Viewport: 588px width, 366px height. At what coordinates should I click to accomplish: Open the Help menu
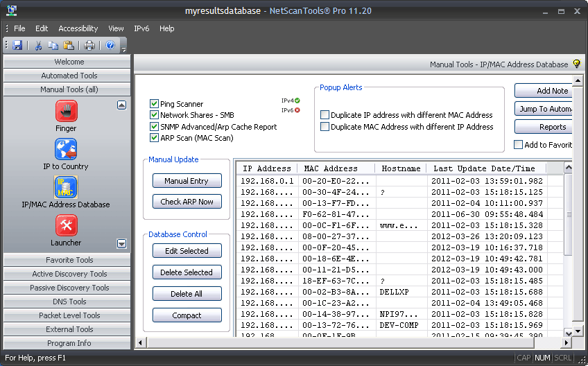tap(167, 28)
